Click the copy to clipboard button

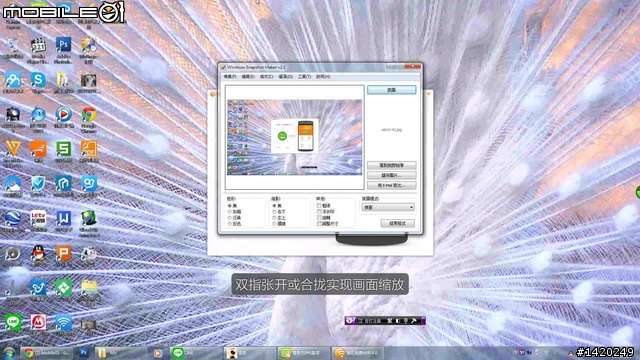click(x=391, y=165)
